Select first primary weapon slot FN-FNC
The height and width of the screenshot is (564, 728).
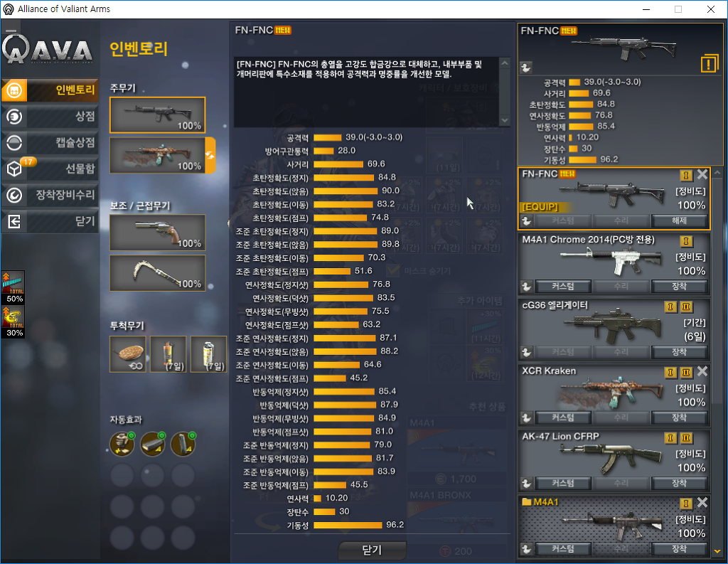(157, 115)
